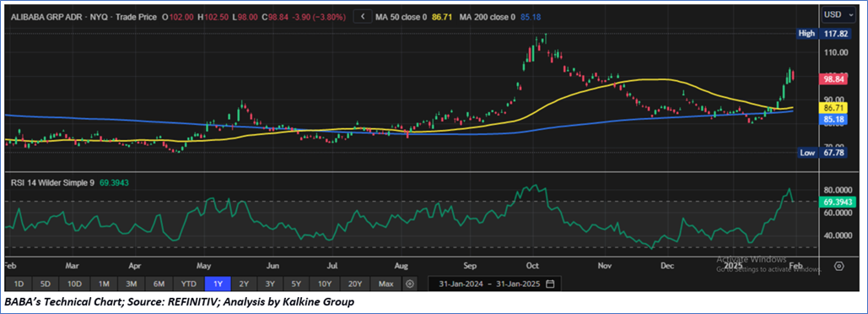Click the yellow 86.71 MA 50 price tag

[833, 107]
